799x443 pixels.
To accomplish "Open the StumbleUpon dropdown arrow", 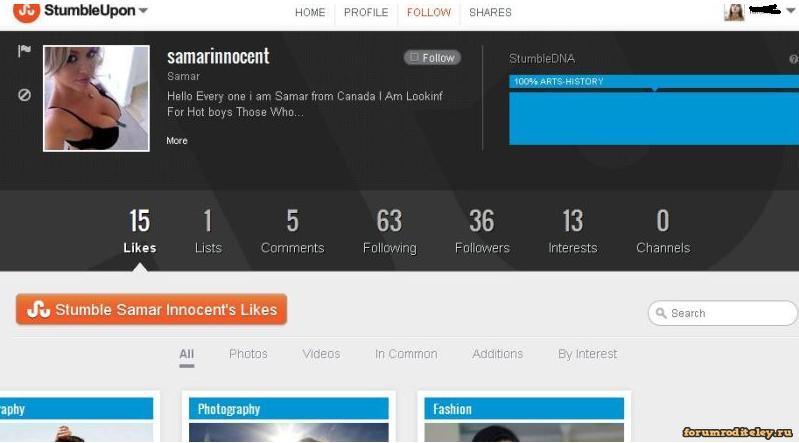I will [143, 10].
